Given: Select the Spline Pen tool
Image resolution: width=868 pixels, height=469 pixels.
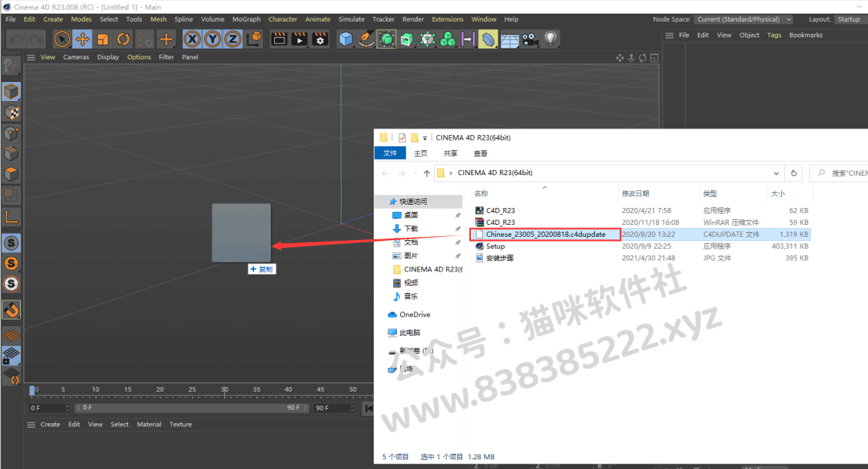Looking at the screenshot, I should (366, 39).
